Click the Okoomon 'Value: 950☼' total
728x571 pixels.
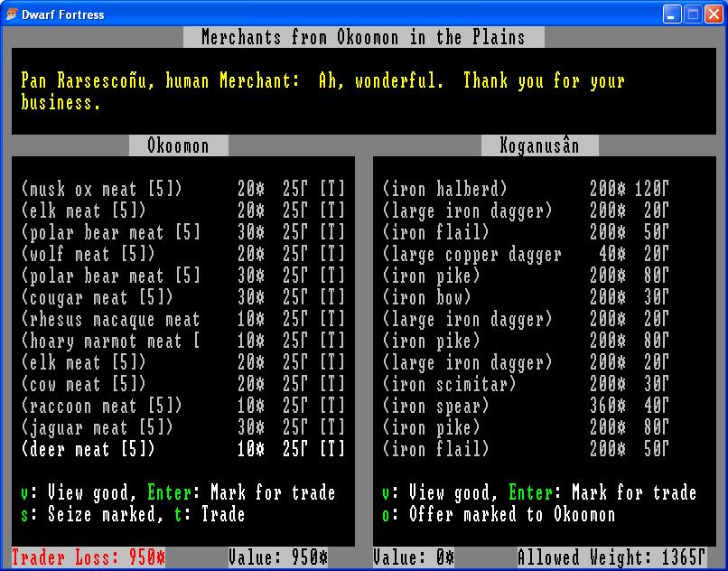coord(277,557)
